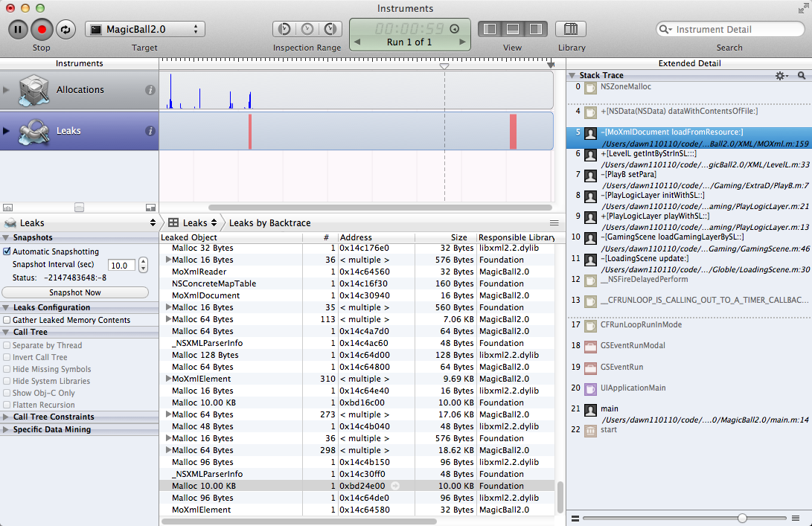The image size is (812, 526).
Task: Sort by the Leaked Object column
Action: pos(231,237)
